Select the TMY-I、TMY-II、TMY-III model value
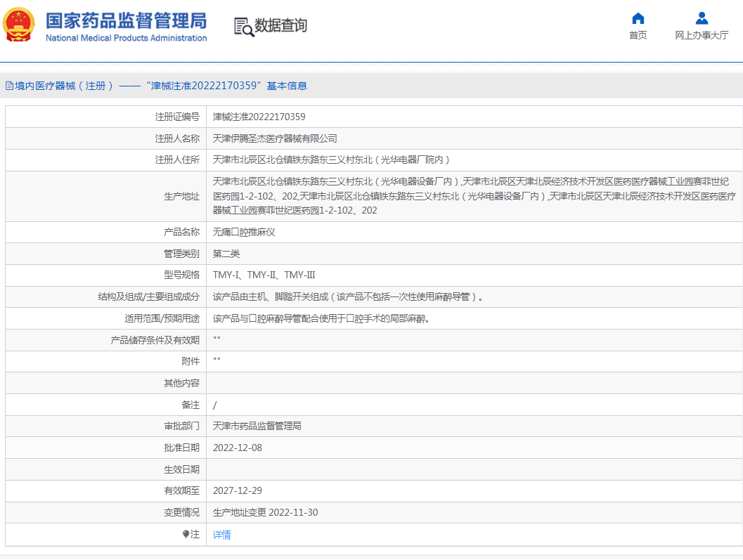 coord(264,275)
